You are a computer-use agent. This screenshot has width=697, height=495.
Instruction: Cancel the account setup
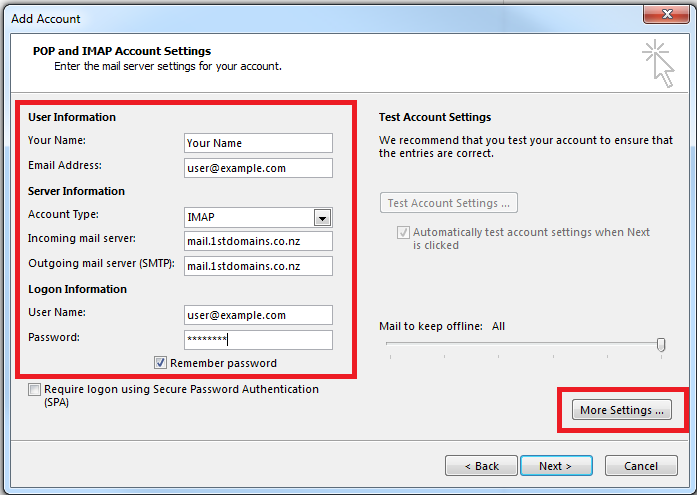pyautogui.click(x=641, y=466)
